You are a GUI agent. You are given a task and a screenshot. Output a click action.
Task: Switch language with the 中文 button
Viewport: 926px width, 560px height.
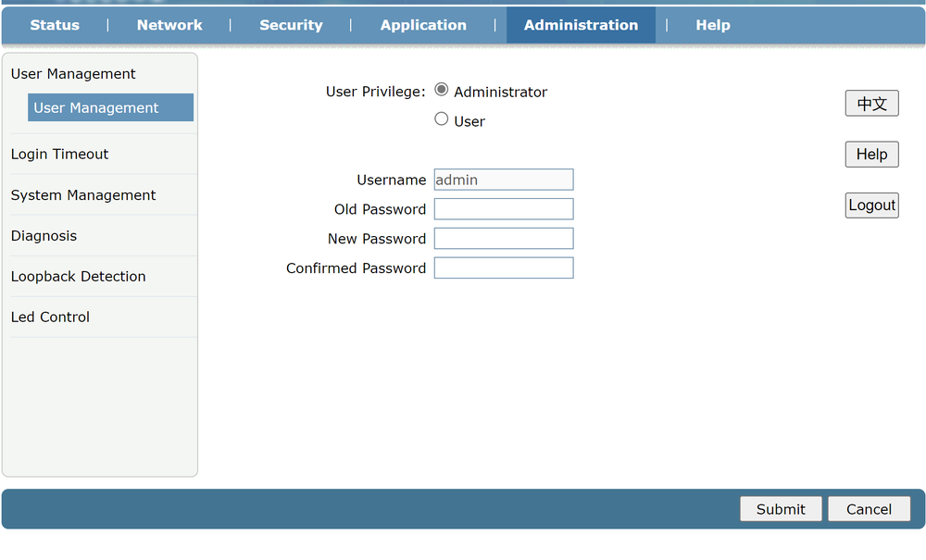click(x=871, y=104)
